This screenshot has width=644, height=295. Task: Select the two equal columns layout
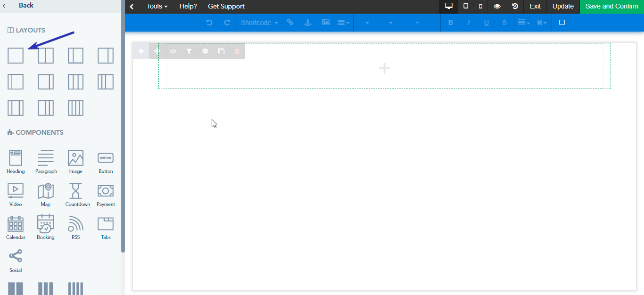tap(46, 56)
